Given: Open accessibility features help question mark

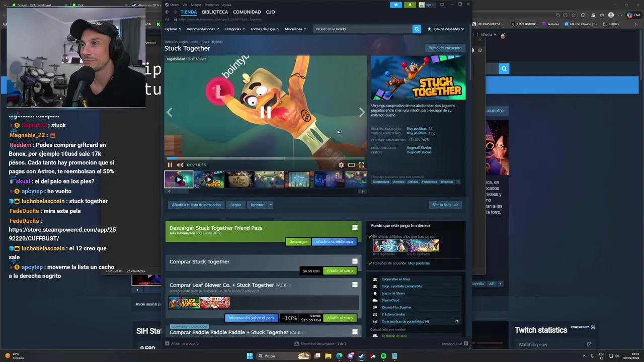Looking at the screenshot, I should click(457, 321).
